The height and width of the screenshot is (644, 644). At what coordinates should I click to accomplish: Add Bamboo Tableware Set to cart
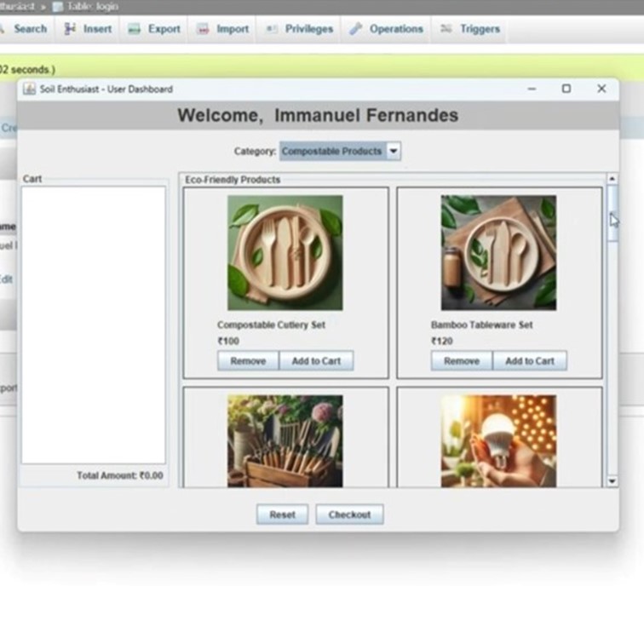tap(530, 361)
